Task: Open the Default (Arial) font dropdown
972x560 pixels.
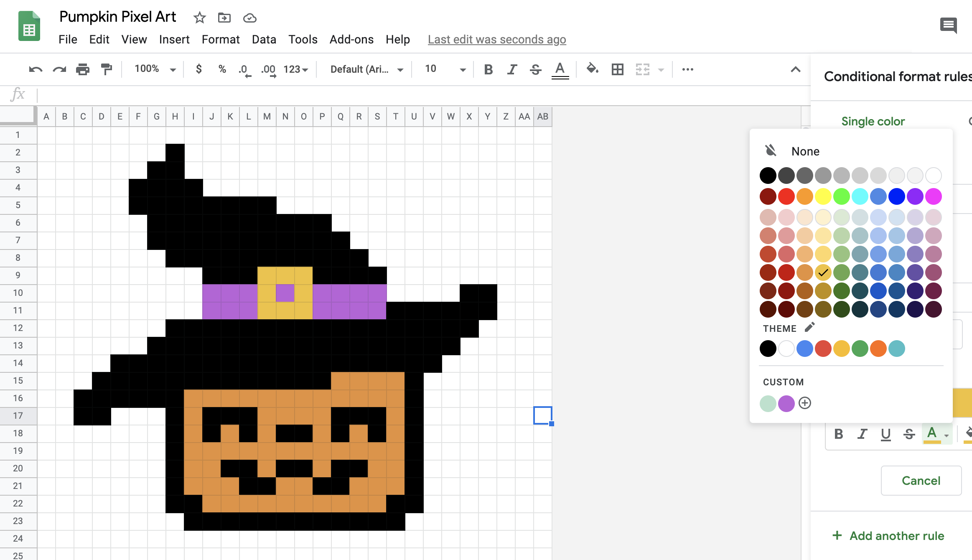Action: pos(367,69)
